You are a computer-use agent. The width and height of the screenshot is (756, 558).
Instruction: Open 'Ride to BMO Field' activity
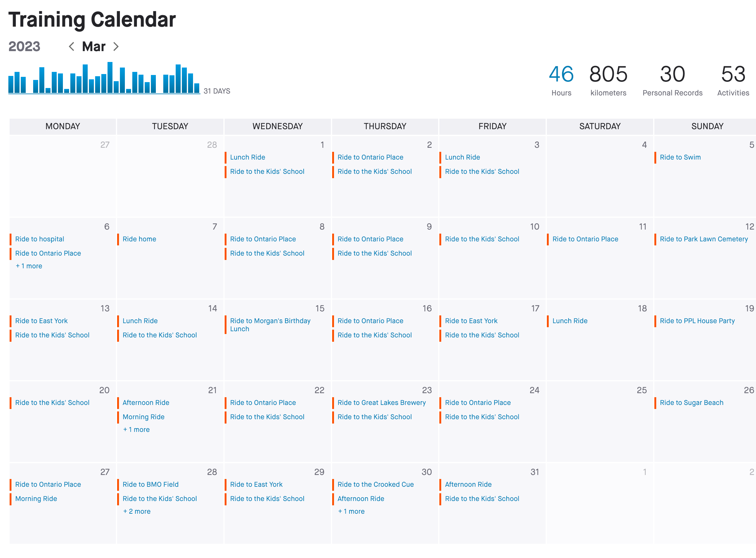tap(151, 484)
